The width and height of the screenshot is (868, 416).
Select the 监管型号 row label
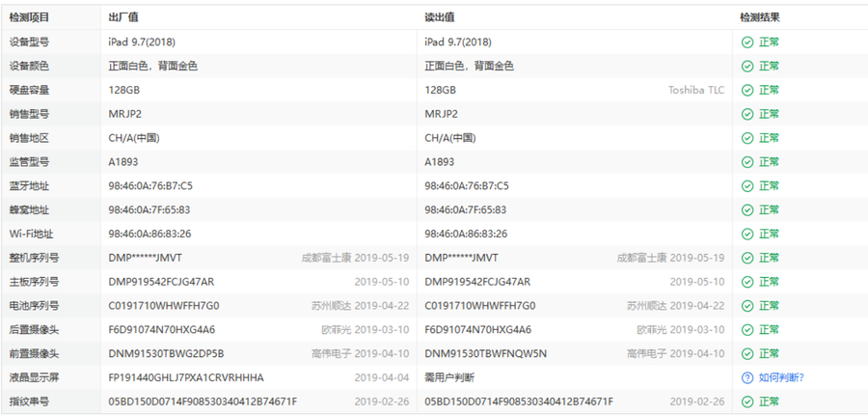point(29,162)
